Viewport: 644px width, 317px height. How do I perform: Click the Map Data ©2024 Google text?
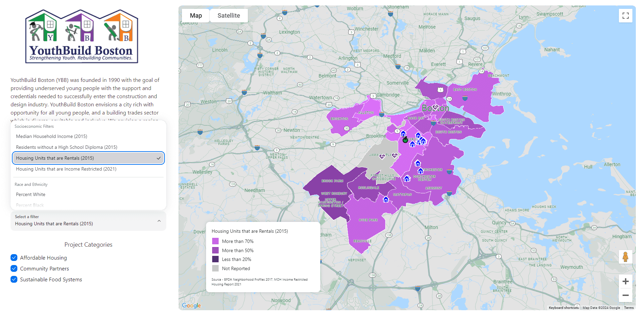pyautogui.click(x=601, y=307)
